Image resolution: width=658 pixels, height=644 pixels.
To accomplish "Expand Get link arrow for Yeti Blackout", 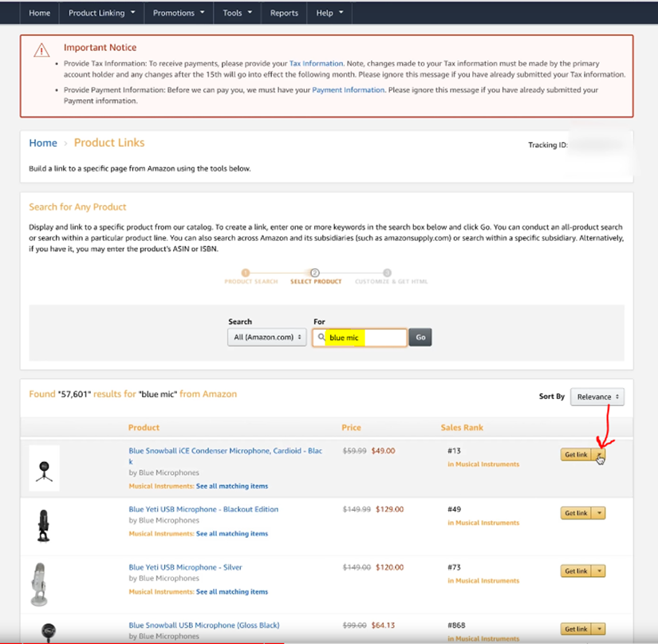I will click(599, 513).
